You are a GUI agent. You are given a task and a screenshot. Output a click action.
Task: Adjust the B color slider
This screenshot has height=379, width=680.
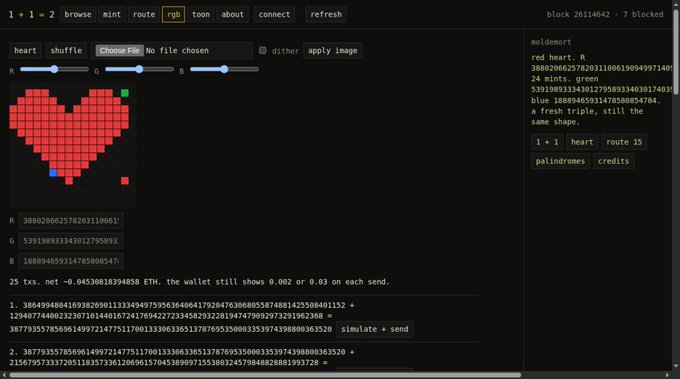pyautogui.click(x=224, y=69)
